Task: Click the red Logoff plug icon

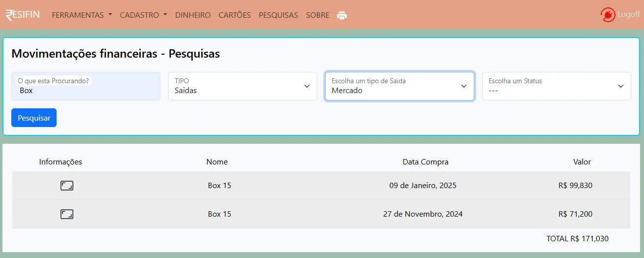Action: pyautogui.click(x=608, y=15)
